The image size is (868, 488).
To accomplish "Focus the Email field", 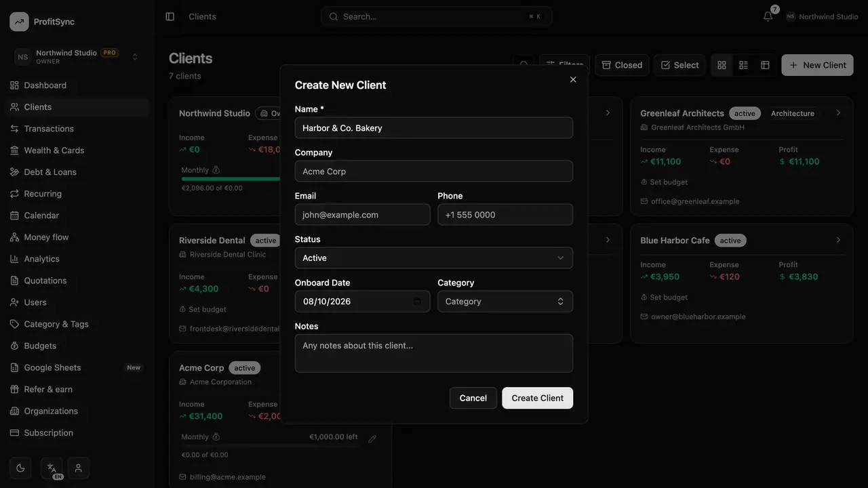I will [x=362, y=215].
